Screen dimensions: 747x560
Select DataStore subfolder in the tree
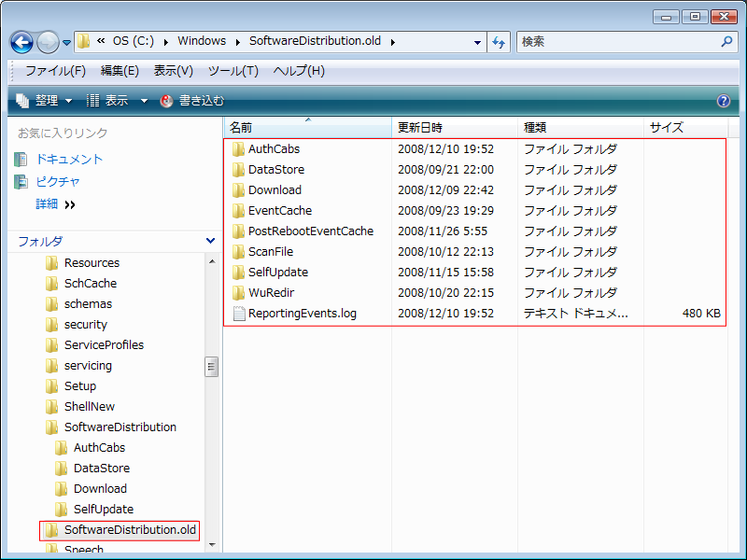coord(102,468)
